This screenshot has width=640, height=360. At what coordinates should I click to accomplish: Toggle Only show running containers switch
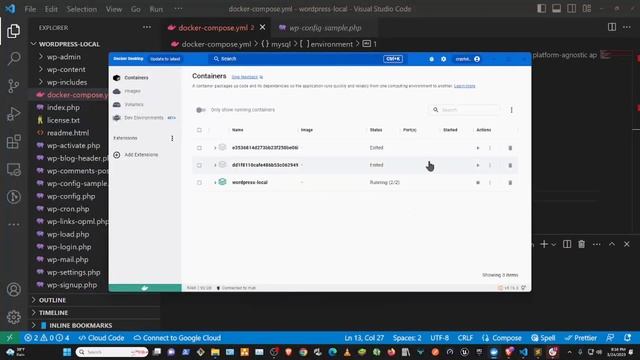tap(200, 110)
